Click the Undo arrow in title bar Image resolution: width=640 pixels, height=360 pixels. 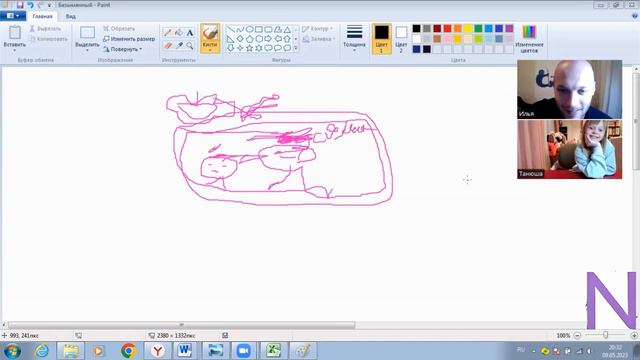pyautogui.click(x=30, y=5)
